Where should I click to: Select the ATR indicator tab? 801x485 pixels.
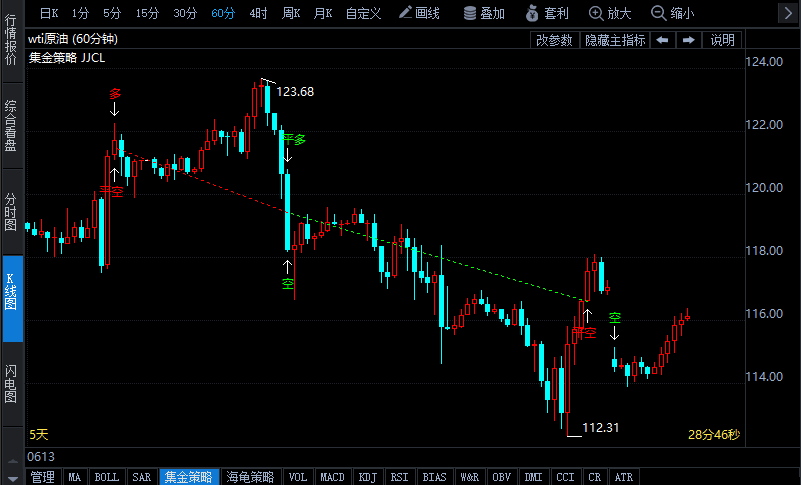coord(624,477)
